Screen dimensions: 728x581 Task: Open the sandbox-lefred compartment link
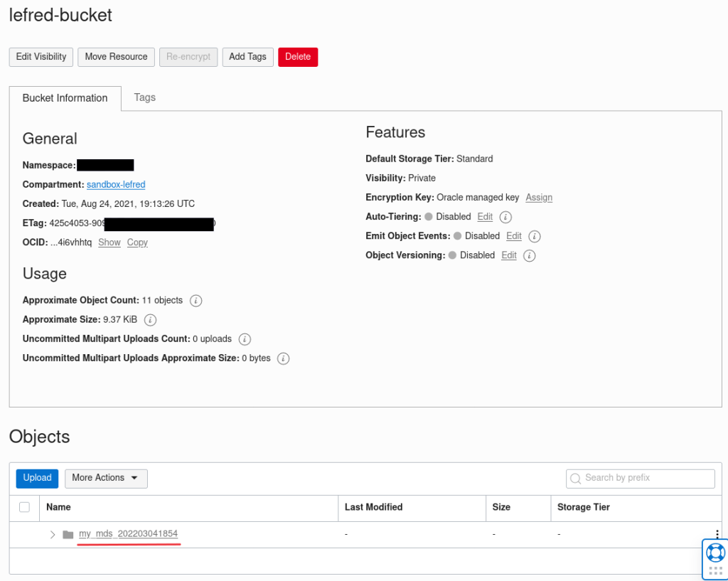pos(116,184)
